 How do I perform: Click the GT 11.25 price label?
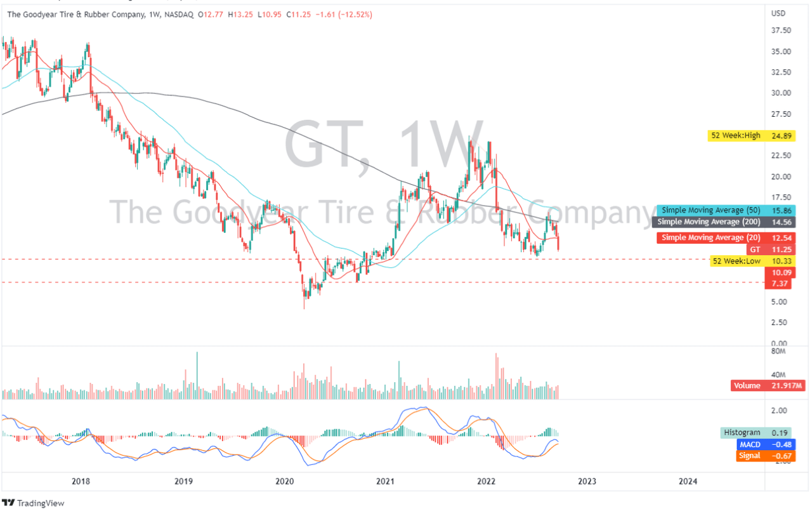[770, 249]
